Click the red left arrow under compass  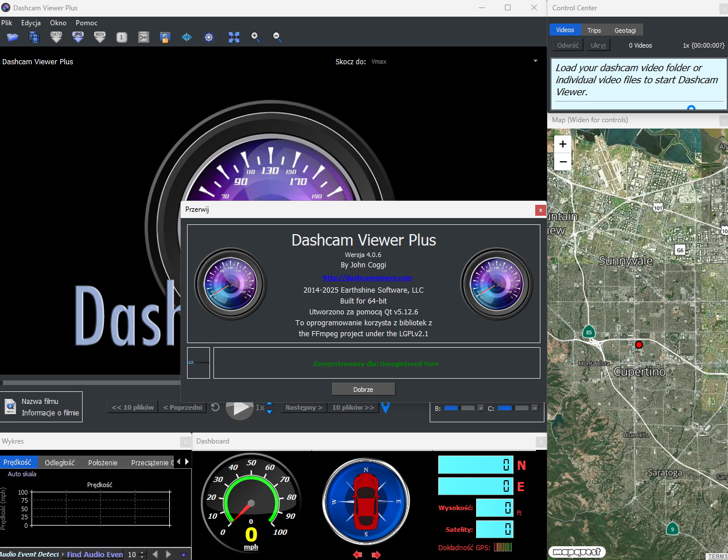point(358,554)
